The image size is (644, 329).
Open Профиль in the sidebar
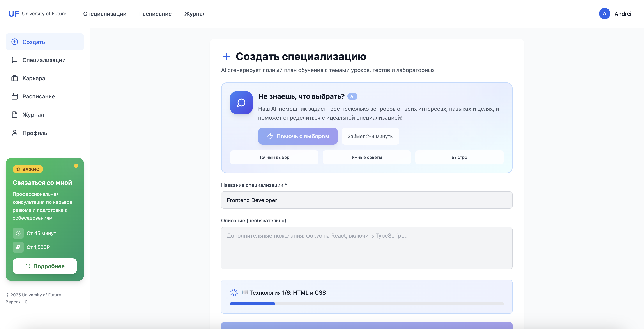[x=45, y=133]
